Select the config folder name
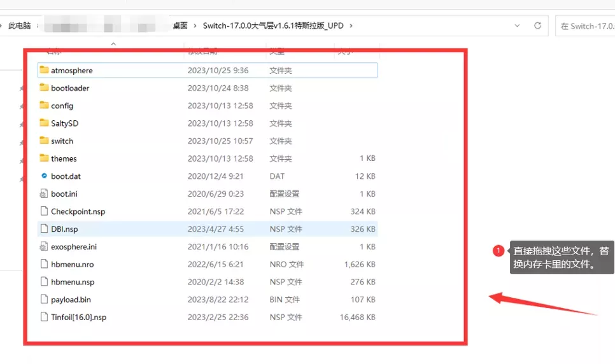Image resolution: width=615 pixels, height=364 pixels. point(62,106)
